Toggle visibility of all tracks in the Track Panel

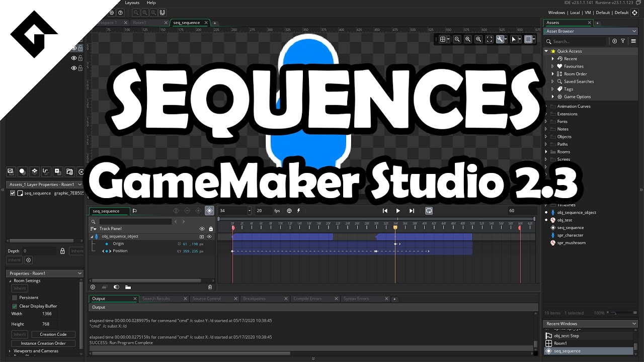coord(202,229)
